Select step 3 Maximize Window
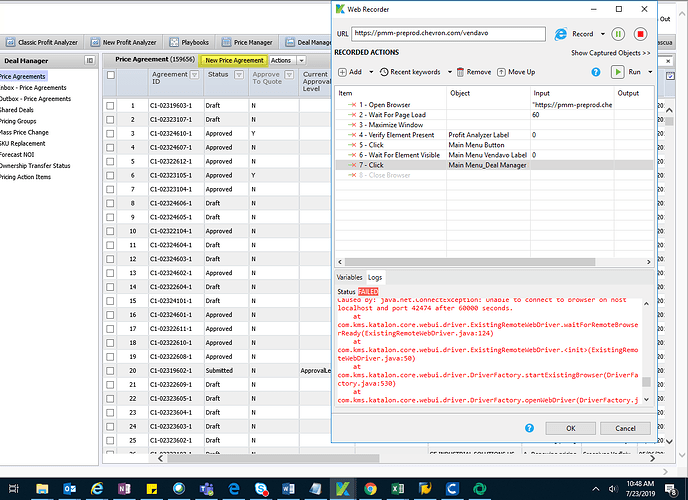 (494, 125)
